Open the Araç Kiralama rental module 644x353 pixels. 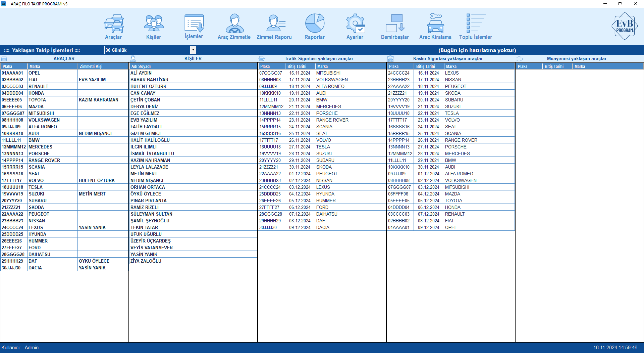tap(435, 27)
